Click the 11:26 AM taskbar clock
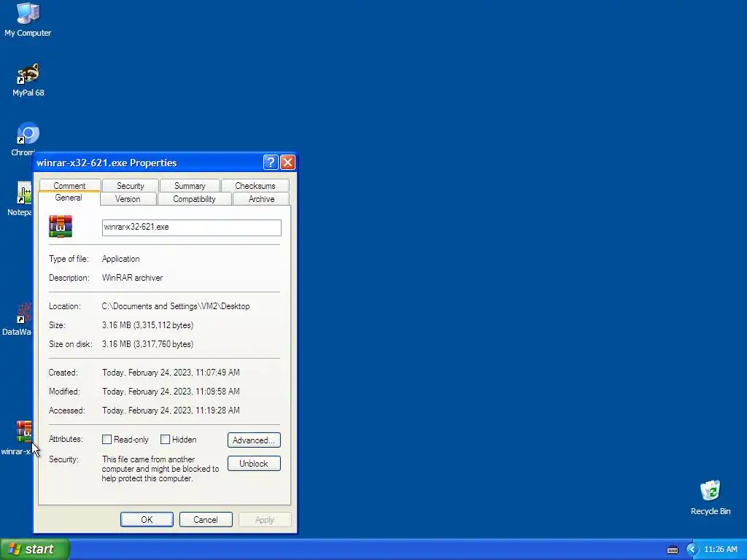The height and width of the screenshot is (560, 747). click(x=720, y=550)
